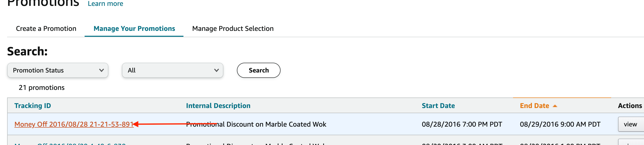Sort by Start Date column header
Screen dimensions: 644x145
click(438, 106)
